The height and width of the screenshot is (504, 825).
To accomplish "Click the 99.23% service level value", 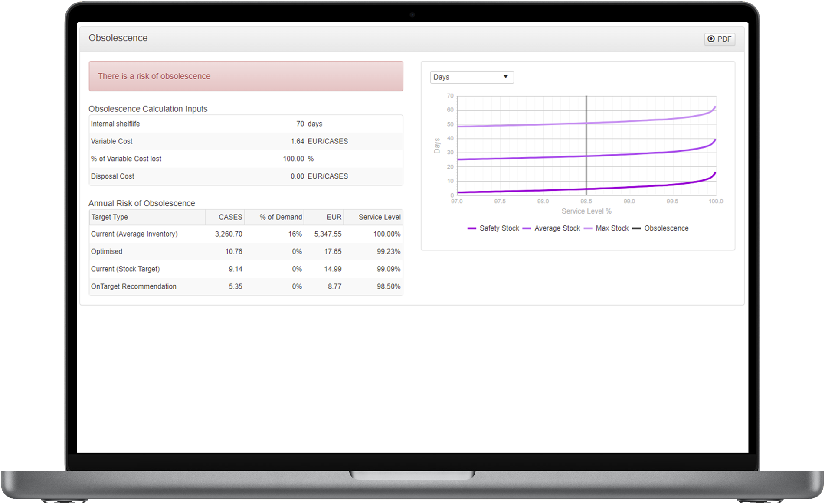I will 389,251.
